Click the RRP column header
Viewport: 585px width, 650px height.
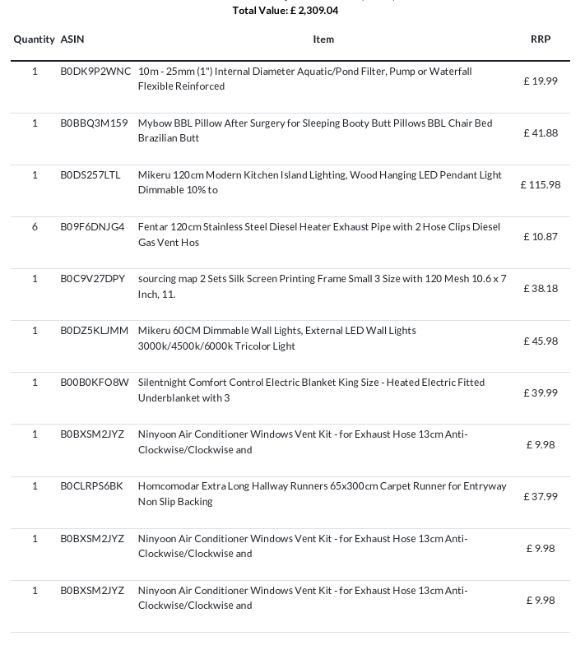pyautogui.click(x=540, y=39)
